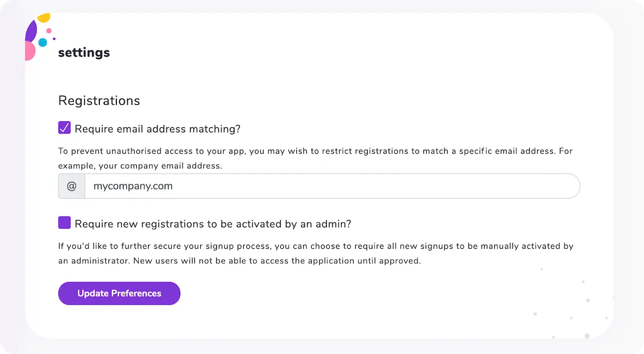Viewport: 644px width, 354px height.
Task: Enable the admin activation checkbox
Action: (x=64, y=223)
